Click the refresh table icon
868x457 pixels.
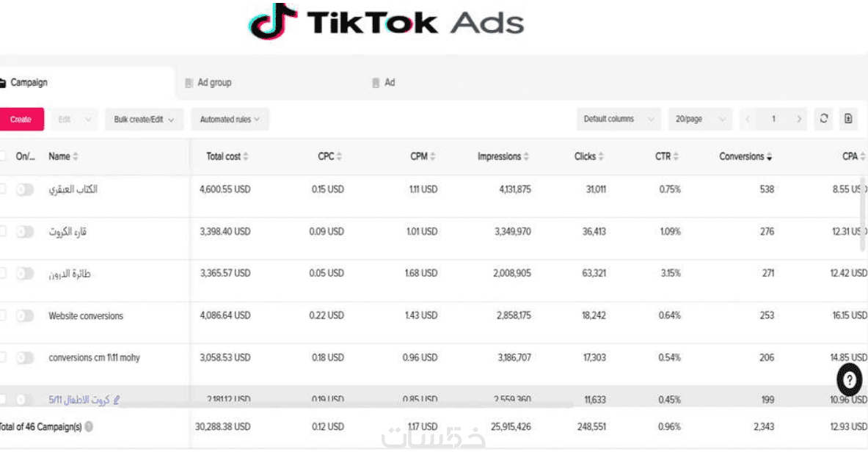coord(824,119)
